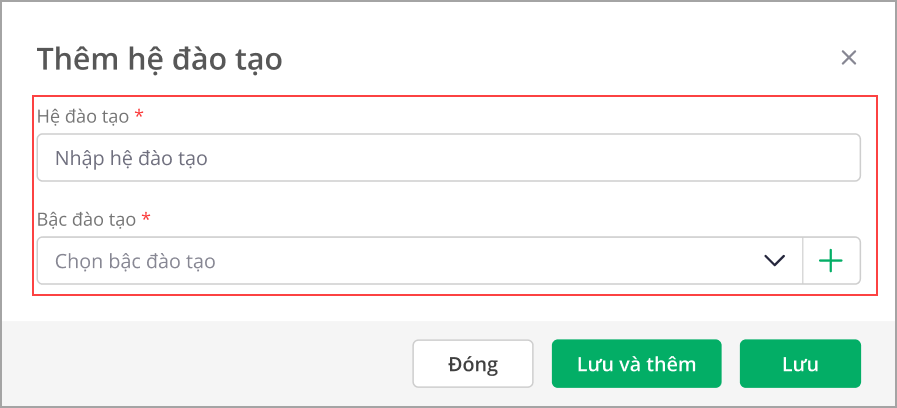The image size is (897, 408).
Task: Click the divider between chevron and plus icon
Action: [803, 261]
